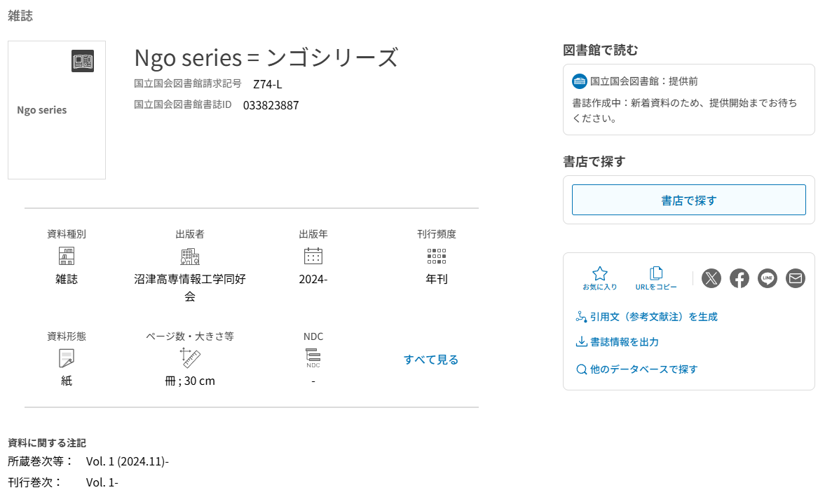Open 書誌情報を出力 to export bibliographic data
The image size is (818, 504).
tap(624, 342)
